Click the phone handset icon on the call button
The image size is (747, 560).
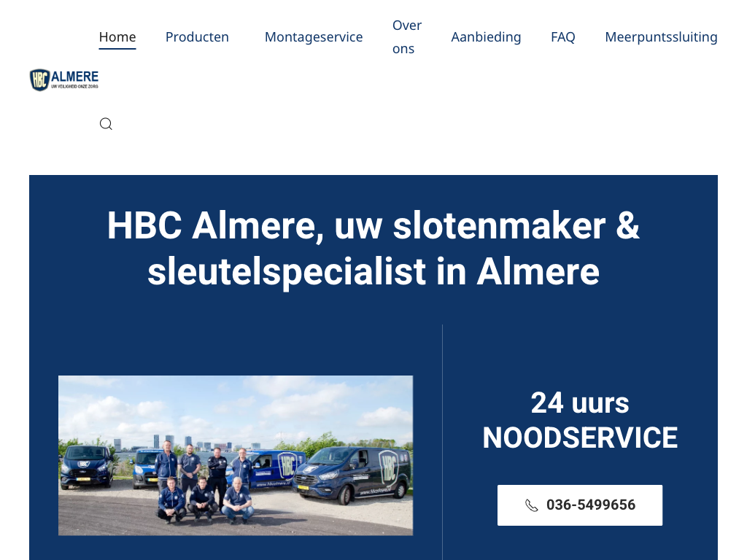click(532, 505)
